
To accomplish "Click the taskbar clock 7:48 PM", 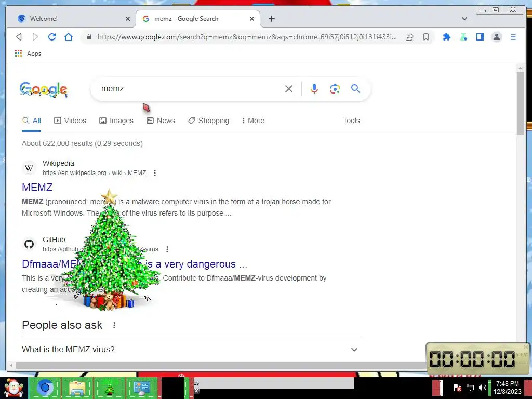I will coord(507,388).
